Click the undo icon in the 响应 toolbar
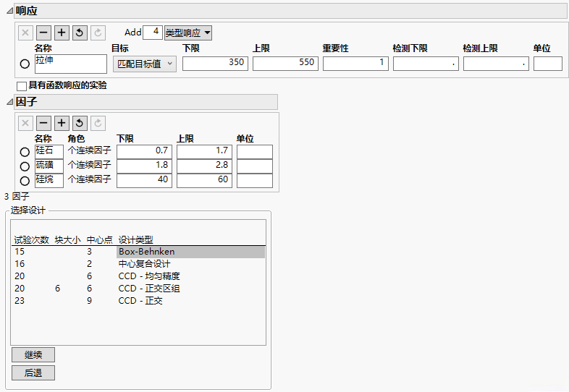569x392 pixels. coord(80,33)
